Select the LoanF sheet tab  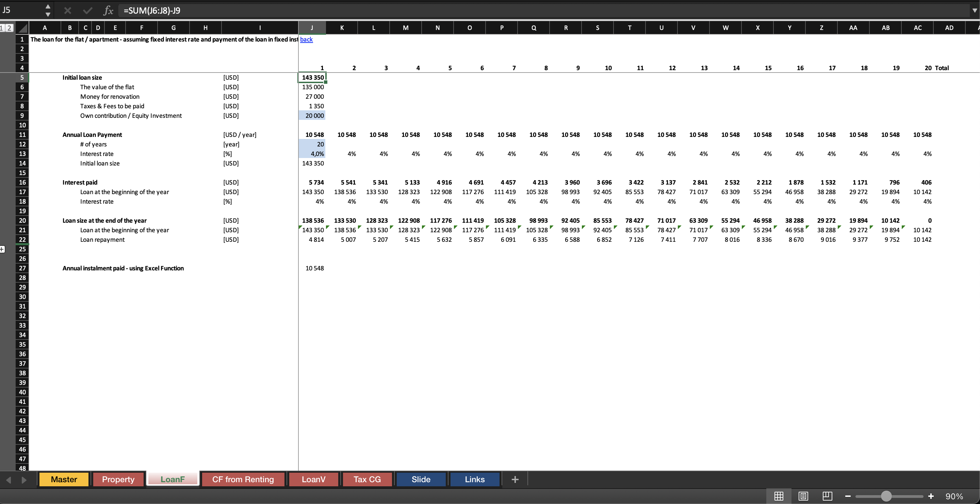(x=173, y=479)
